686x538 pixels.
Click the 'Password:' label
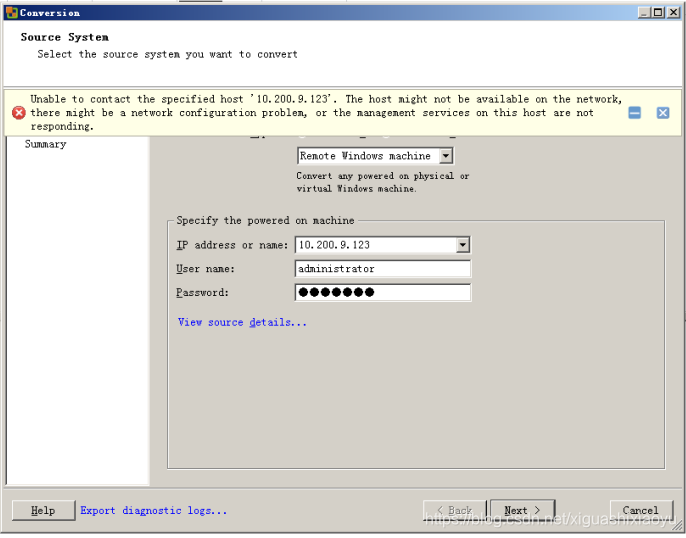tap(203, 293)
